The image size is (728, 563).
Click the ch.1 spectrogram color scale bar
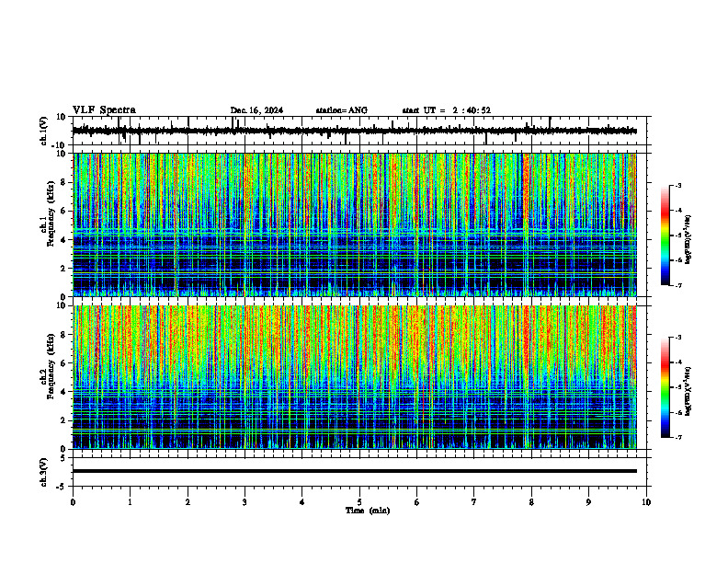(665, 236)
